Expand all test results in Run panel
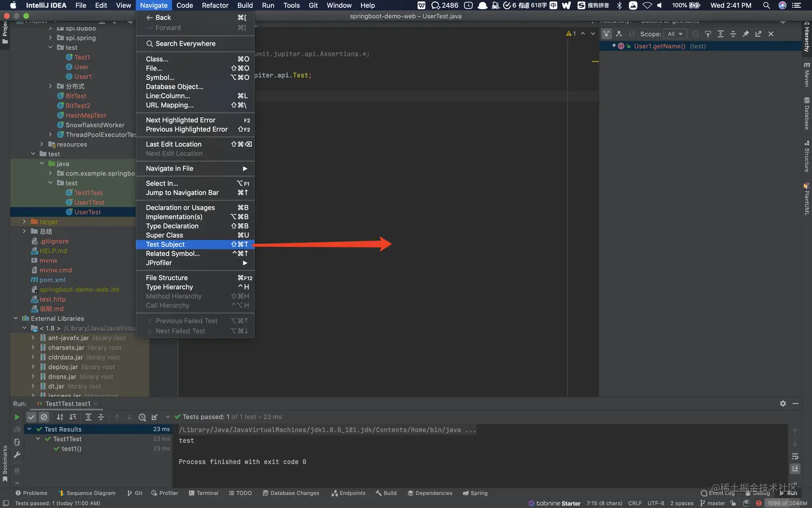 [88, 417]
